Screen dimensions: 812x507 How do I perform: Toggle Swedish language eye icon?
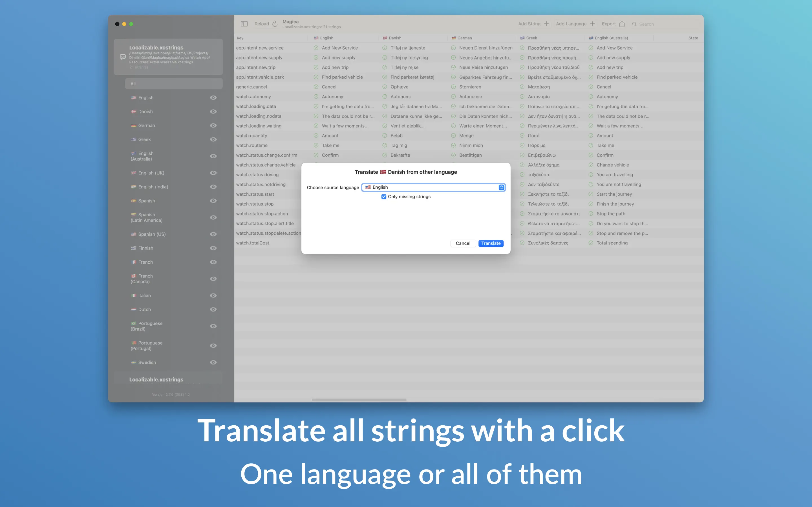pos(213,363)
